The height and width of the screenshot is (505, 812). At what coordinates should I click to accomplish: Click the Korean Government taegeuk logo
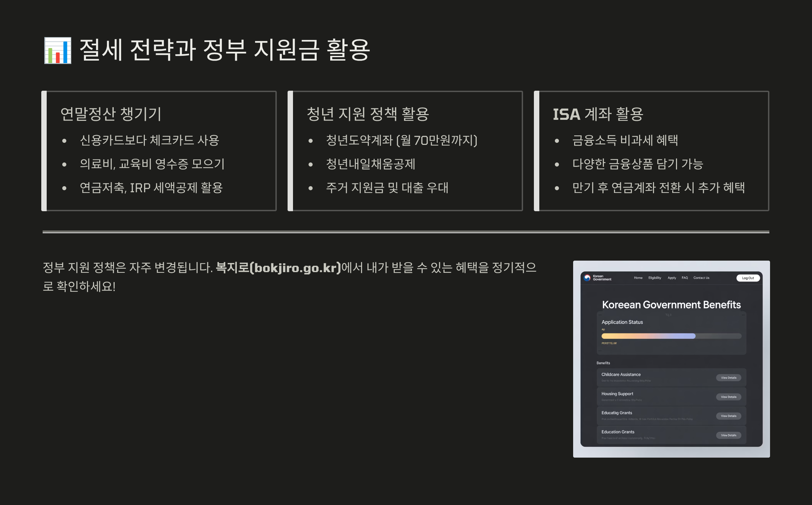587,278
